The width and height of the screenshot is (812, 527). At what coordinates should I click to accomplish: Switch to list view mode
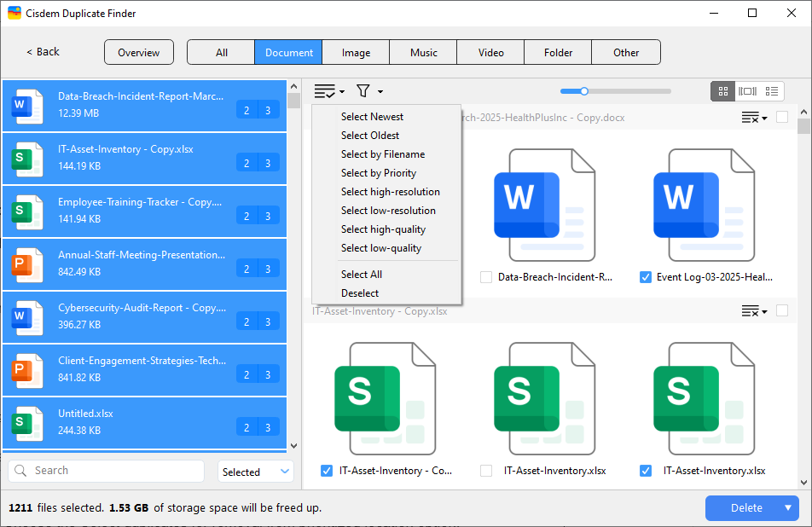click(x=772, y=91)
